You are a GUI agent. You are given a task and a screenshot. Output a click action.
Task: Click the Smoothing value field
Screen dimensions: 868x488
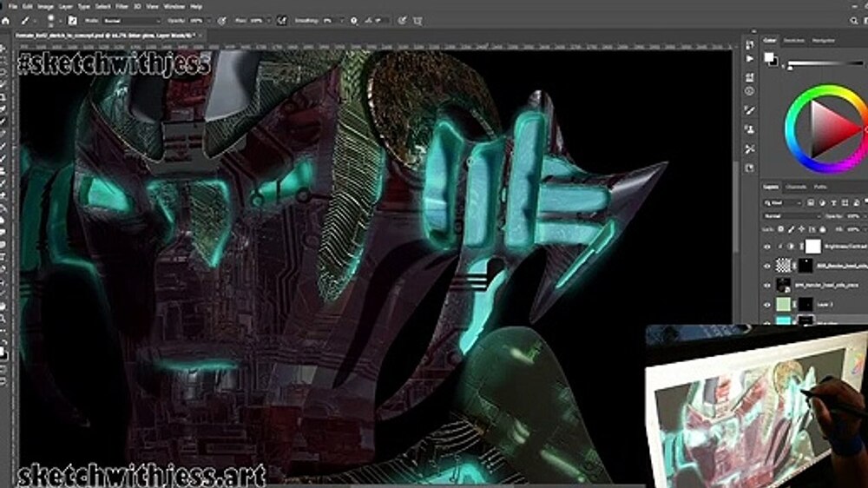click(x=328, y=21)
